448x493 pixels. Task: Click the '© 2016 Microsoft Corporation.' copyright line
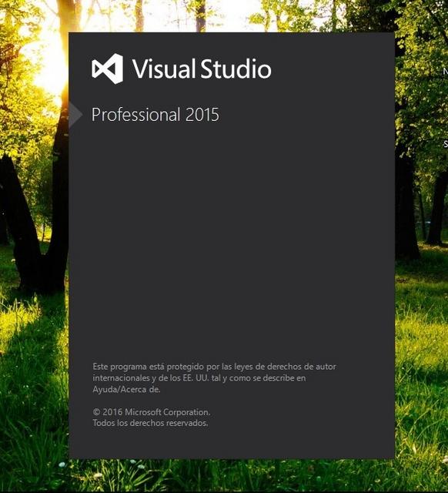[x=152, y=412]
